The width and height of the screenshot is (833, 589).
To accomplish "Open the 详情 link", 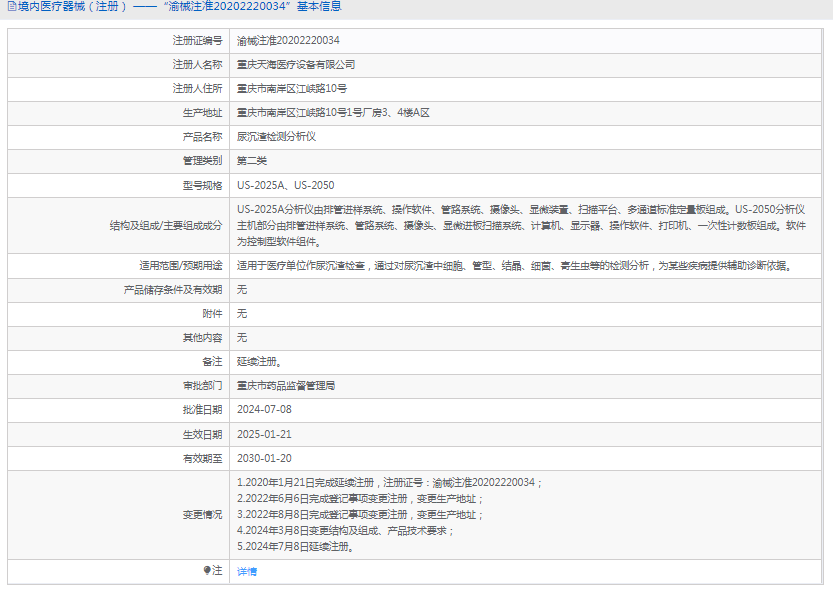I will 247,571.
